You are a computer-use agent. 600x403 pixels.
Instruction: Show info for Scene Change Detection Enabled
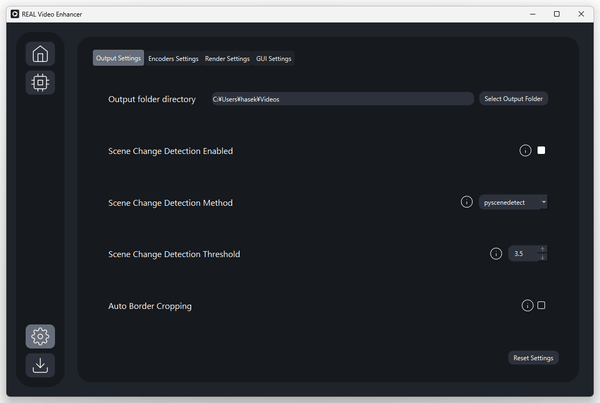point(525,150)
